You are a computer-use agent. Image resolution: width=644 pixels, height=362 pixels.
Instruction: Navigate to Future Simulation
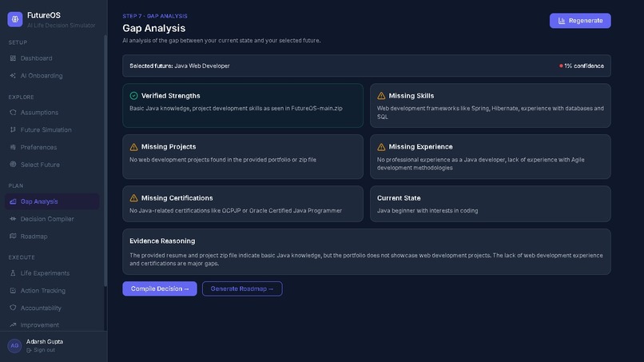pyautogui.click(x=52, y=129)
